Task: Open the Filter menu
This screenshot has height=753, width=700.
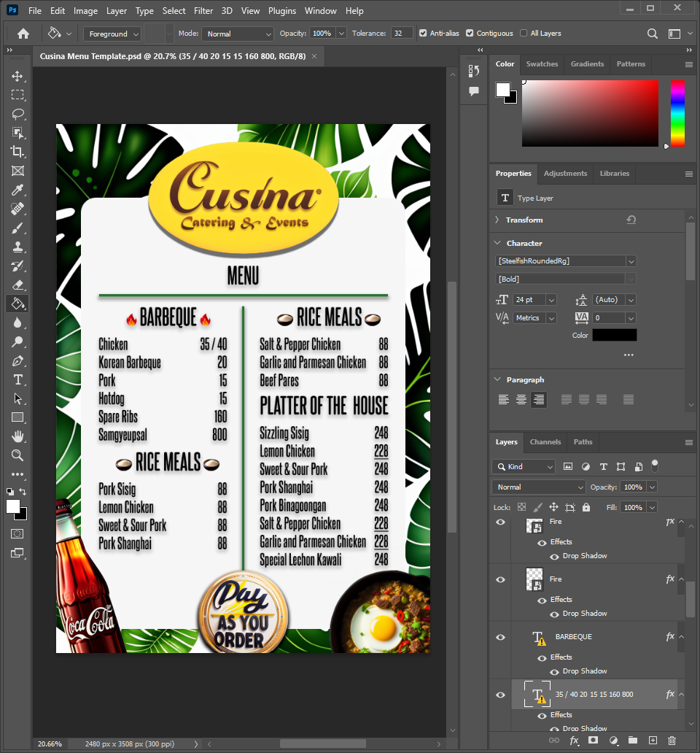Action: pos(203,10)
